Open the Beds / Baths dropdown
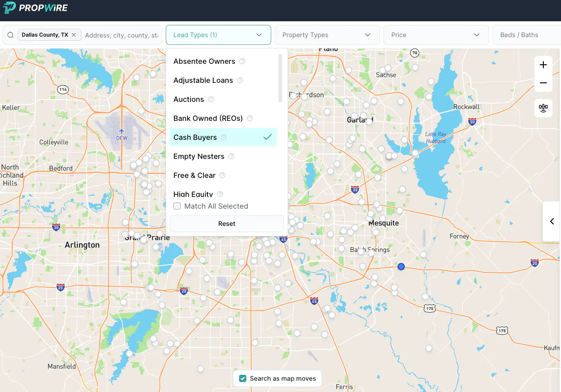 [x=526, y=35]
